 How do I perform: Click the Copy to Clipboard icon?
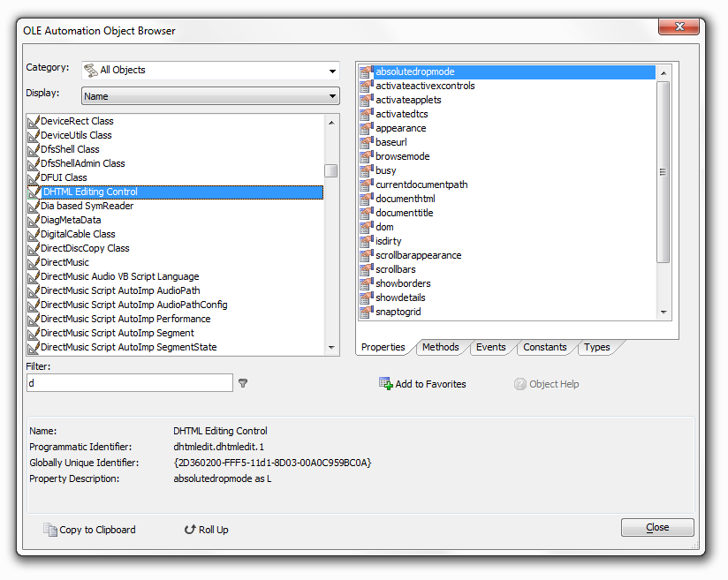point(50,530)
